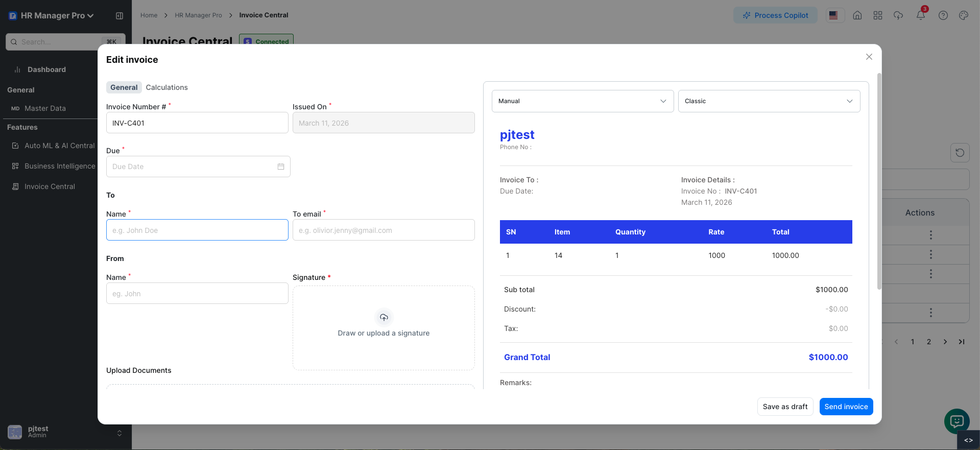Click Draw or upload a signature
980x450 pixels.
[384, 333]
